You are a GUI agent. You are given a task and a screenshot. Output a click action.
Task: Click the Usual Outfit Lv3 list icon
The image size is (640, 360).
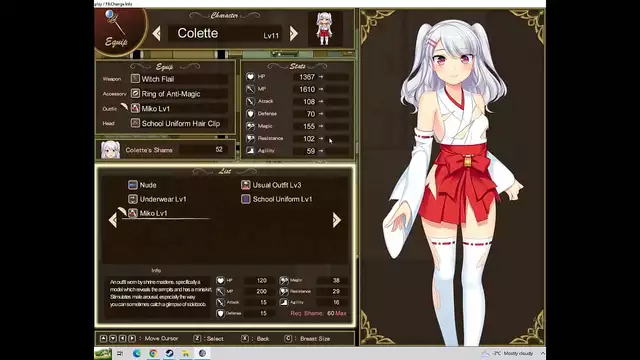click(x=245, y=185)
